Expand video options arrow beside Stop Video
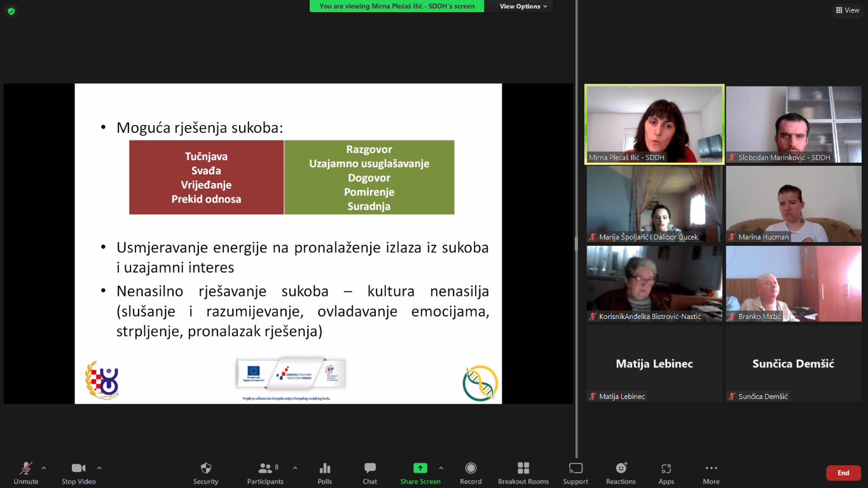Viewport: 868px width, 488px height. pos(99,468)
